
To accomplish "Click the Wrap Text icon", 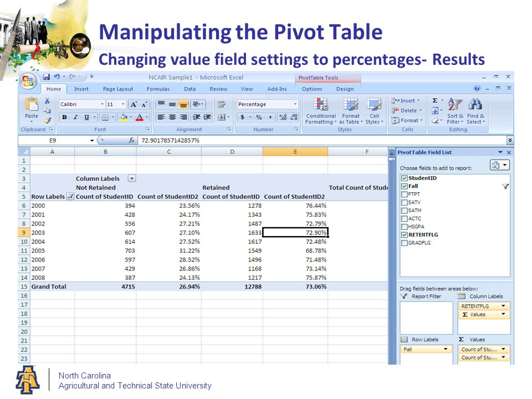I will point(221,105).
